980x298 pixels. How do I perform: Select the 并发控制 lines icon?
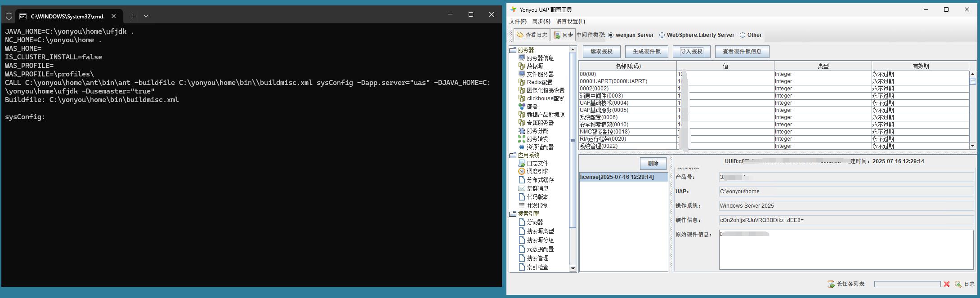coord(522,205)
